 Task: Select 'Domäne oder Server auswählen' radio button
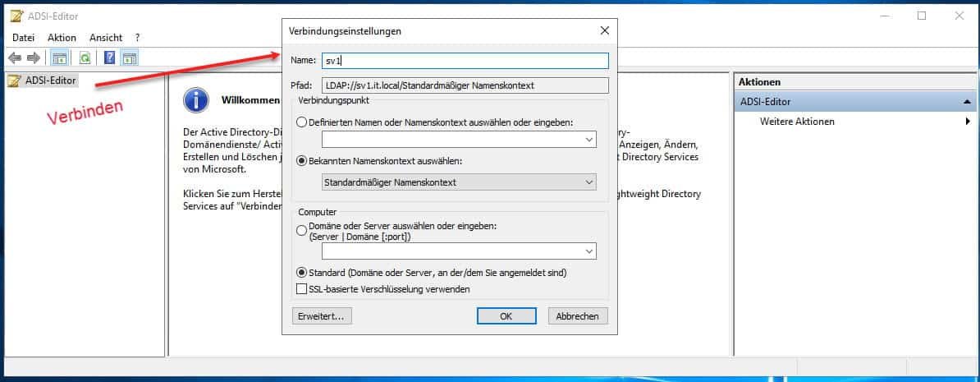click(x=303, y=230)
